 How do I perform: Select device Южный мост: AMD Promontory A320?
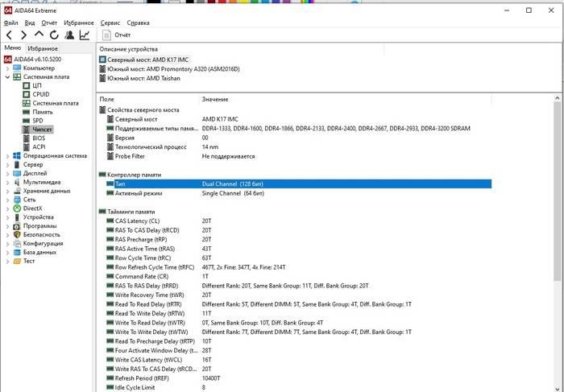169,69
